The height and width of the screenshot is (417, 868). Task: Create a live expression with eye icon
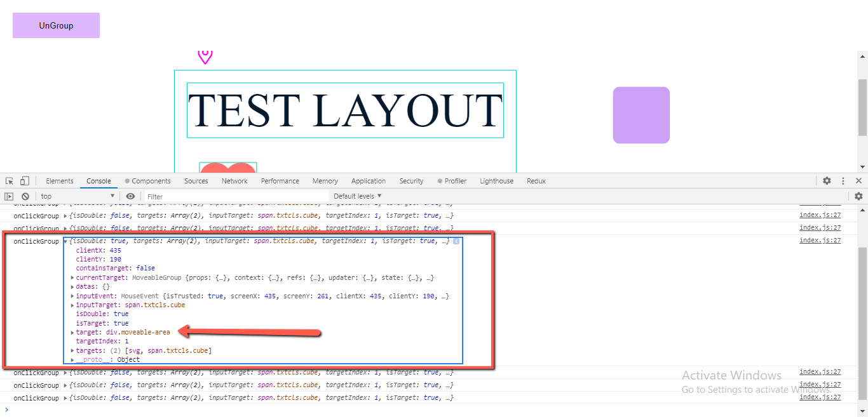tap(130, 197)
